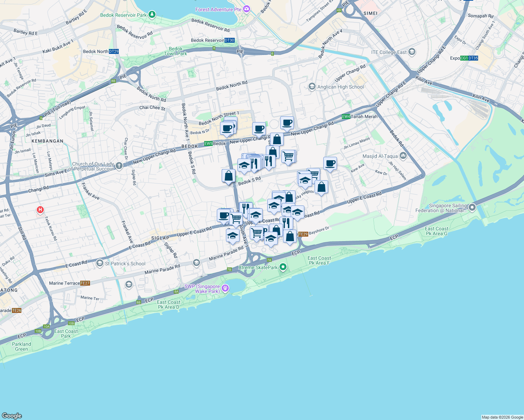Select Bedok Reservoir DT30 station label
Screen dimensions: 524x420
[x=213, y=40]
